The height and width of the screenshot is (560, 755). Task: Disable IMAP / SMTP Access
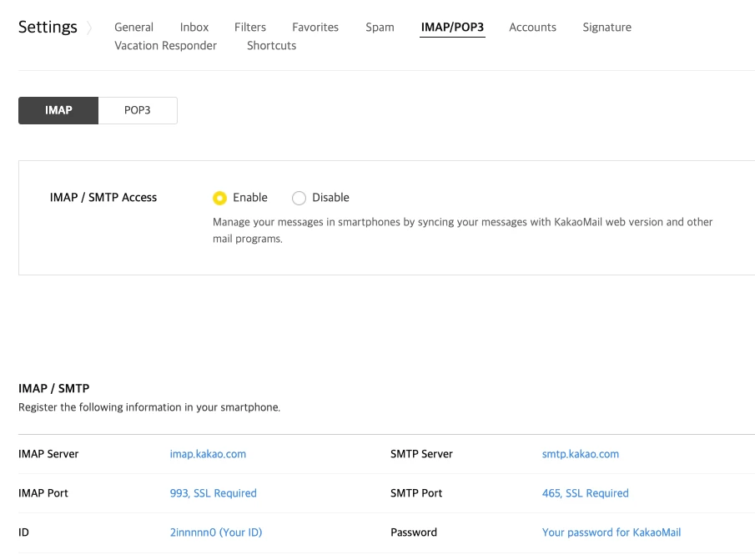coord(299,198)
